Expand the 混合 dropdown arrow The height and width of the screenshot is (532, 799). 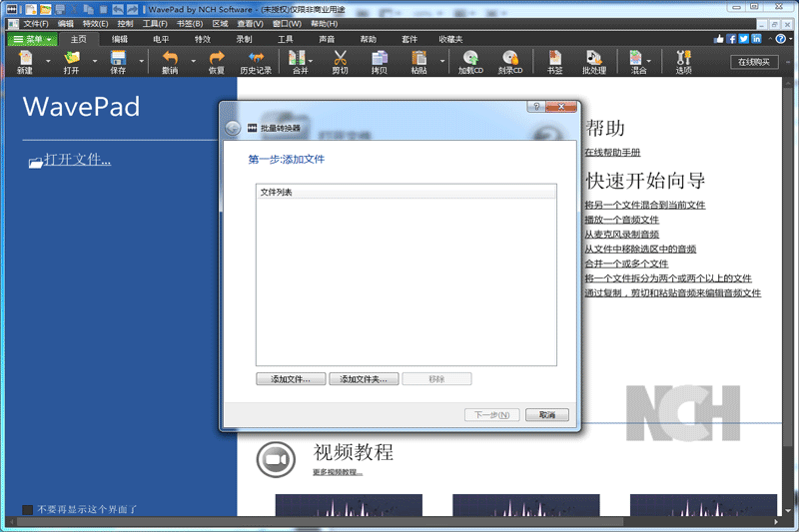pos(649,62)
